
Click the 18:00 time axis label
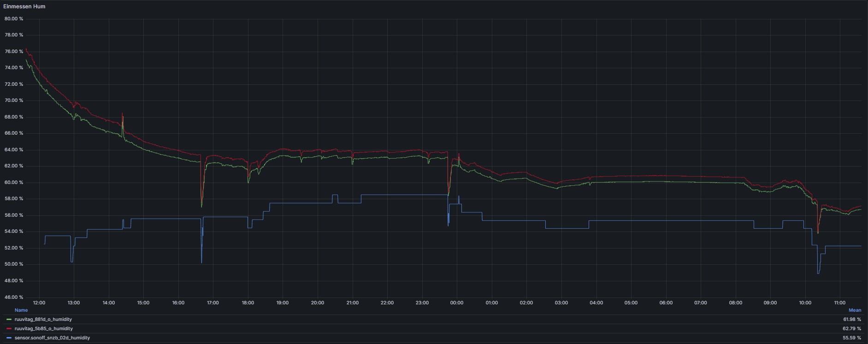(248, 303)
